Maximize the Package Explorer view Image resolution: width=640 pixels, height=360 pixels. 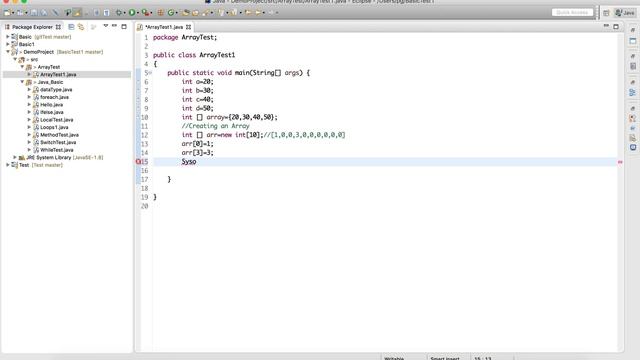pyautogui.click(x=124, y=27)
